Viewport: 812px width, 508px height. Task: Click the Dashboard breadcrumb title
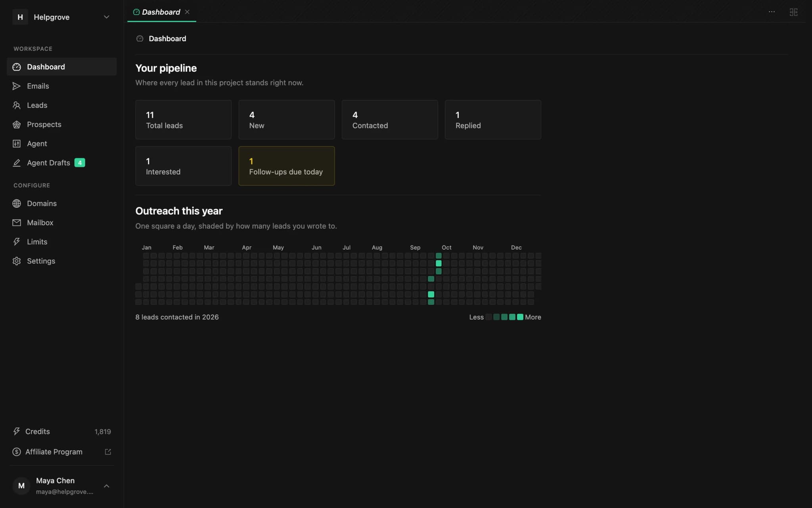[x=167, y=38]
